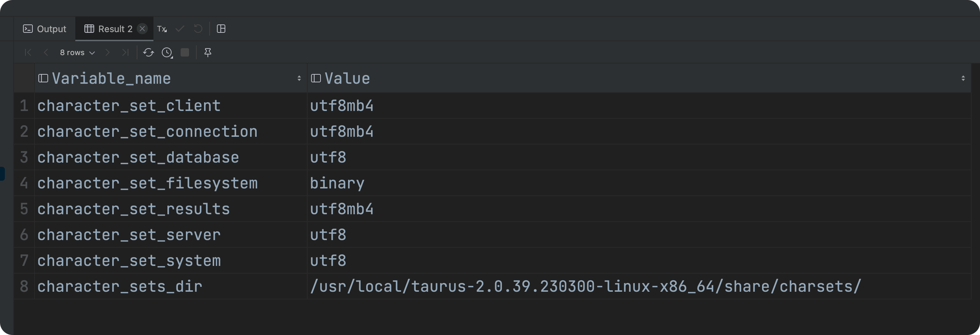Open the 8 rows page size dropdown
Viewport: 980px width, 335px height.
click(76, 53)
